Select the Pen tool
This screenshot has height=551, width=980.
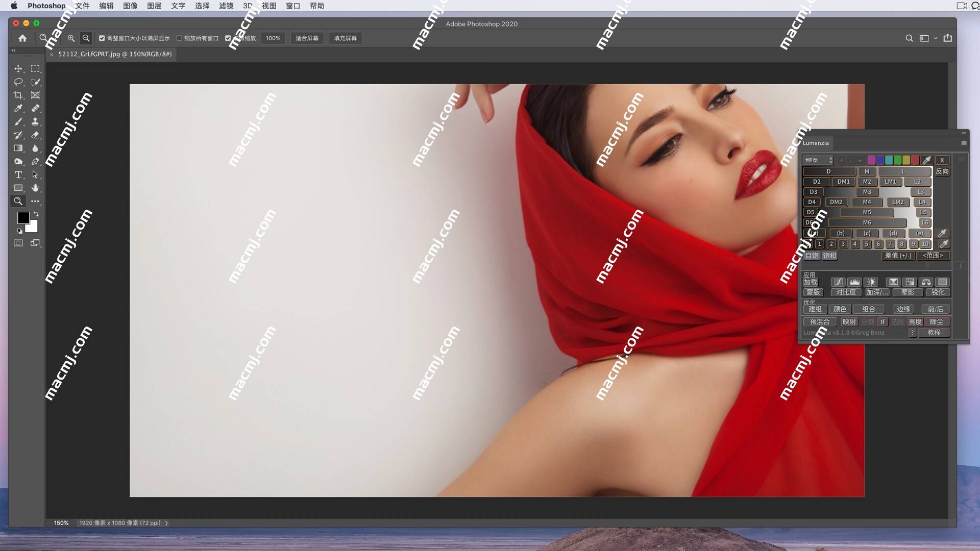click(35, 162)
